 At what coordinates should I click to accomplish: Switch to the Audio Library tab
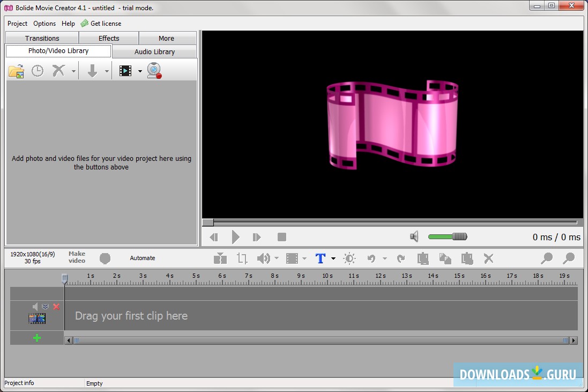[x=154, y=51]
